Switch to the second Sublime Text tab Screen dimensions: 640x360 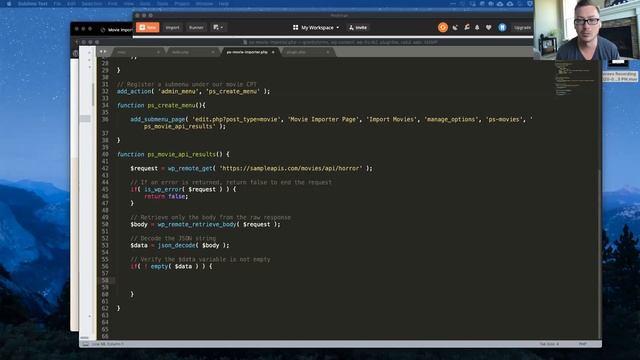click(x=192, y=52)
